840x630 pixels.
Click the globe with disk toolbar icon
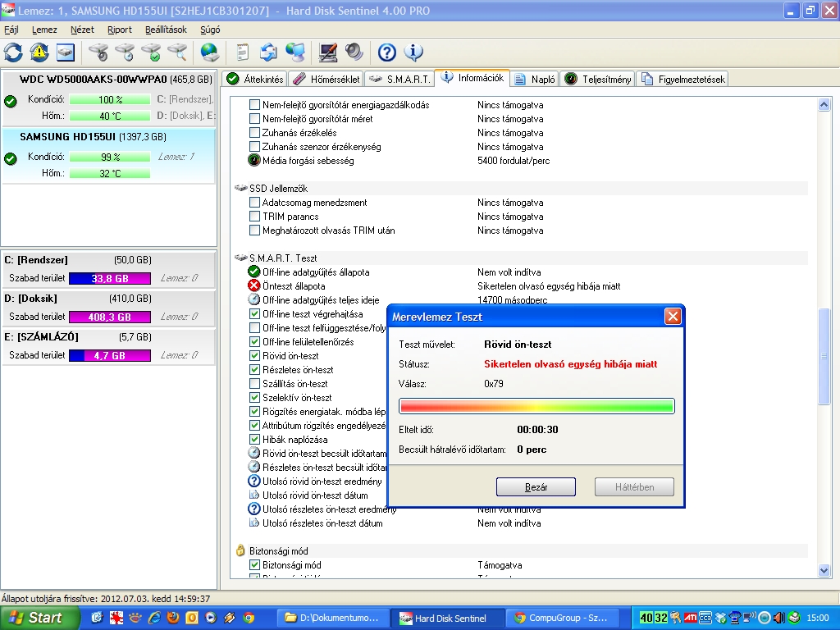[209, 52]
